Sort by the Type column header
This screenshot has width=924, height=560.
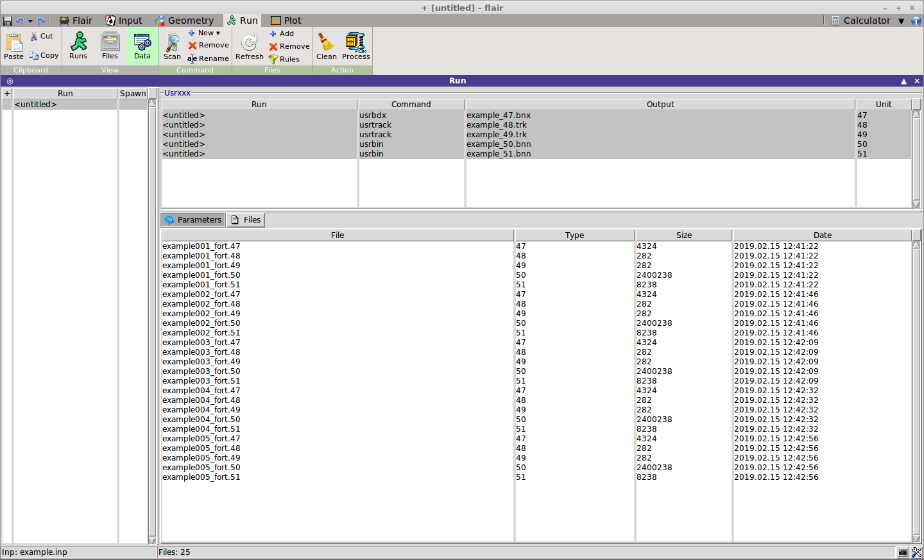point(575,235)
